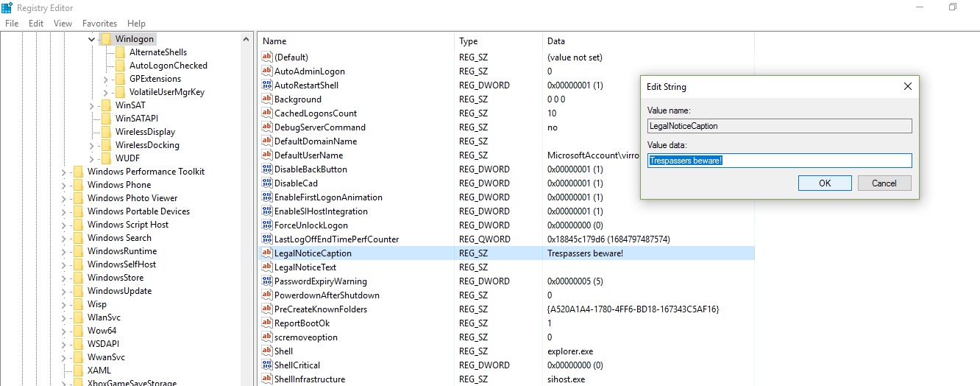
Task: Open the Help menu
Action: (136, 24)
